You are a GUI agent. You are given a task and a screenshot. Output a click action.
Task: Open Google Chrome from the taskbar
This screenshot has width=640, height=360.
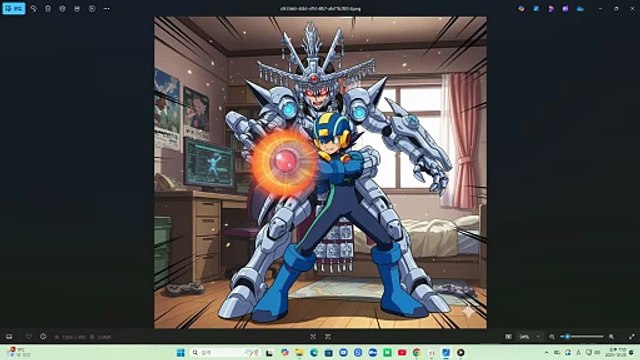click(417, 353)
